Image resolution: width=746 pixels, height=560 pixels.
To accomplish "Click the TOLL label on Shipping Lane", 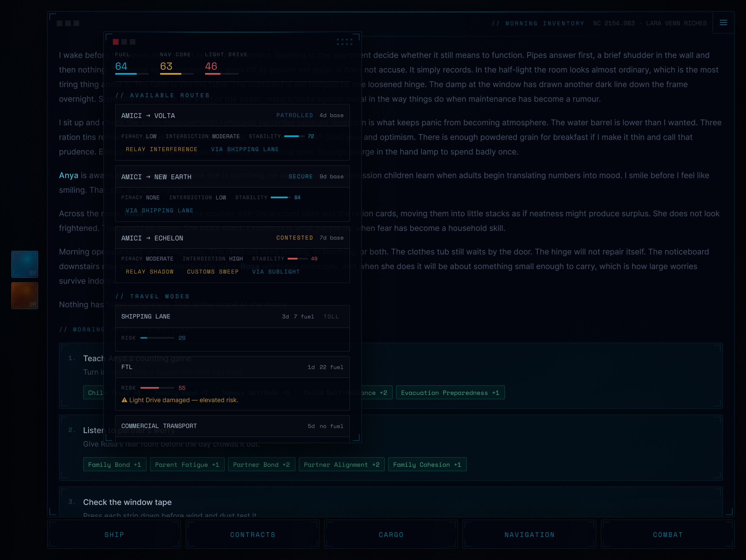I will tap(331, 316).
